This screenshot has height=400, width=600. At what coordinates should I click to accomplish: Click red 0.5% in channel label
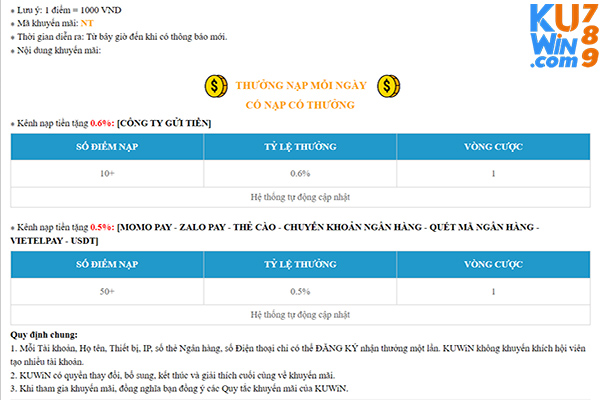[x=102, y=227]
